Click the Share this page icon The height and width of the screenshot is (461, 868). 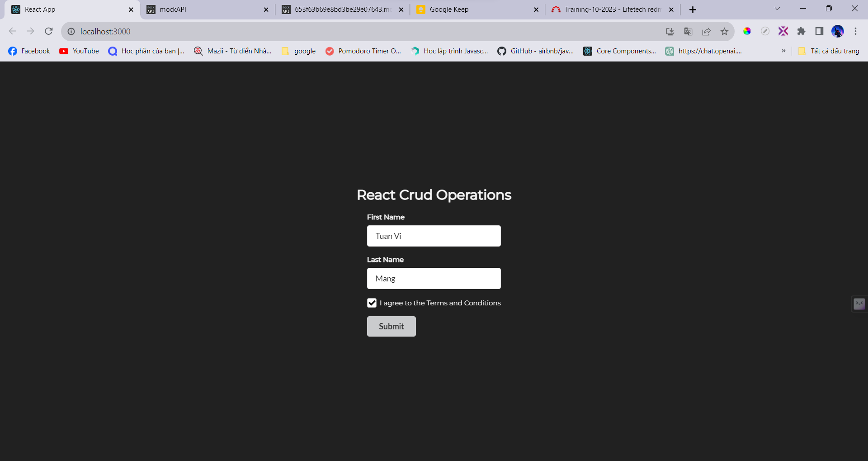706,31
